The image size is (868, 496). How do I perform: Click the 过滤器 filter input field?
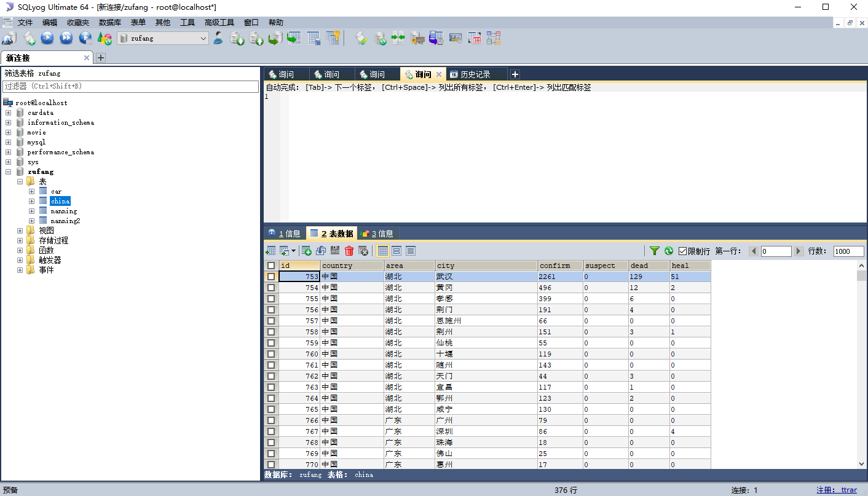(x=130, y=86)
